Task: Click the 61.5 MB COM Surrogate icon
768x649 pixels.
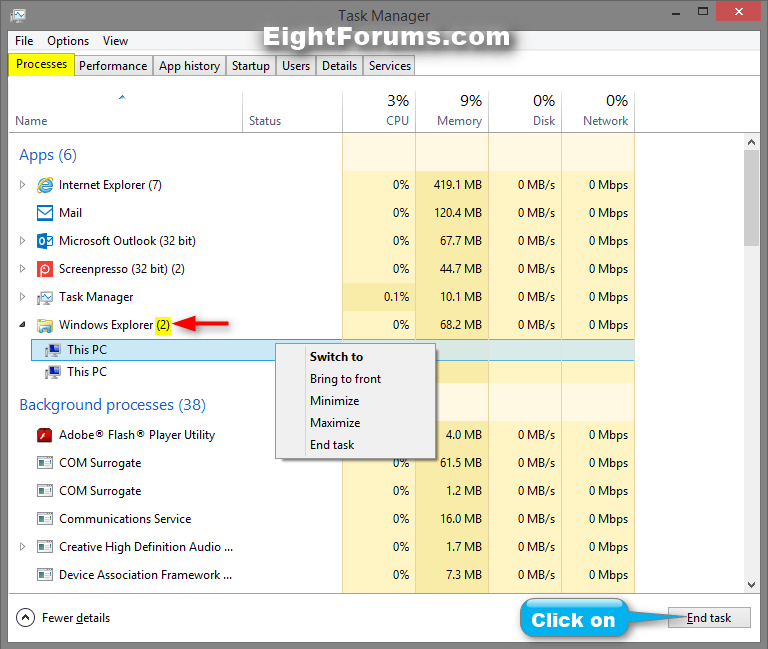Action: (45, 463)
